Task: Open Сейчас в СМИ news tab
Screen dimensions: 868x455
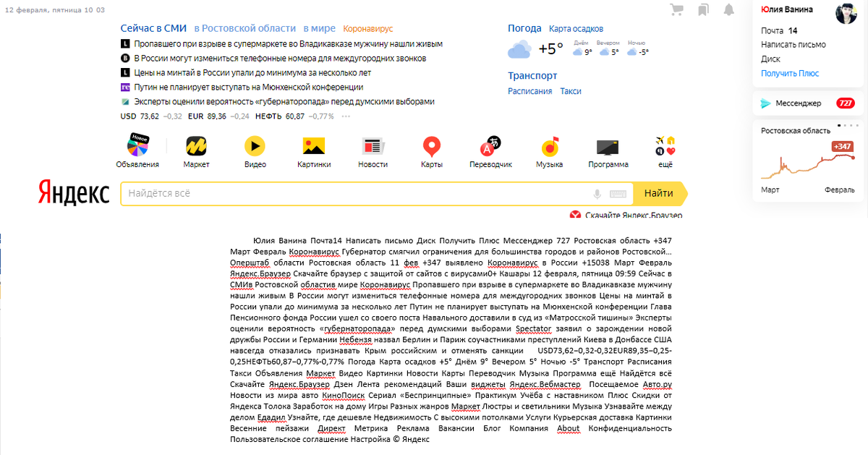Action: pos(154,28)
